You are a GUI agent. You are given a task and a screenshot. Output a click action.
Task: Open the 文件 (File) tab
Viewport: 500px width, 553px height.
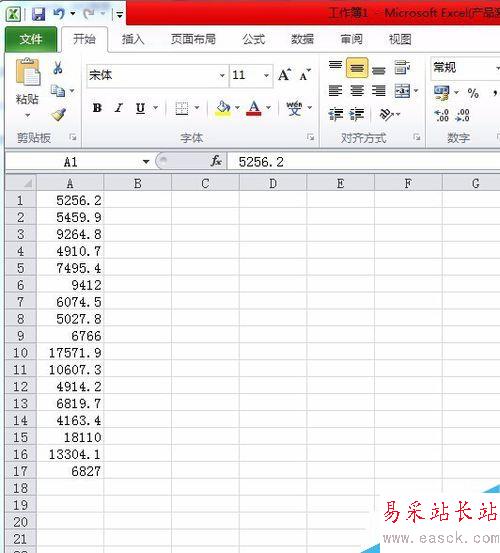tap(31, 39)
